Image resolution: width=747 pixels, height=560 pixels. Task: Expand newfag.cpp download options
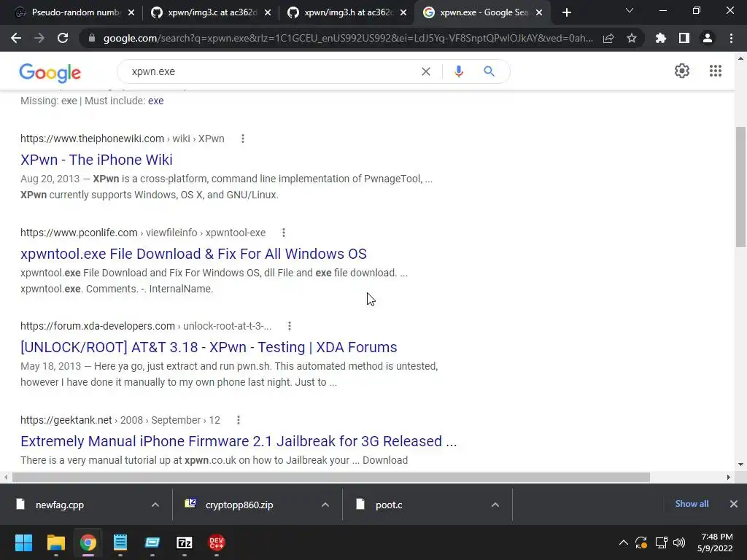coord(155,505)
